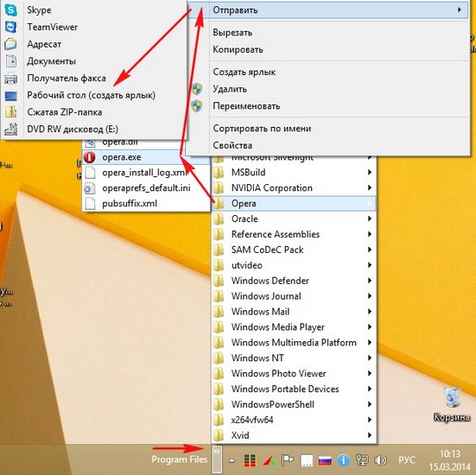Click the clock showing 10:13

450,454
